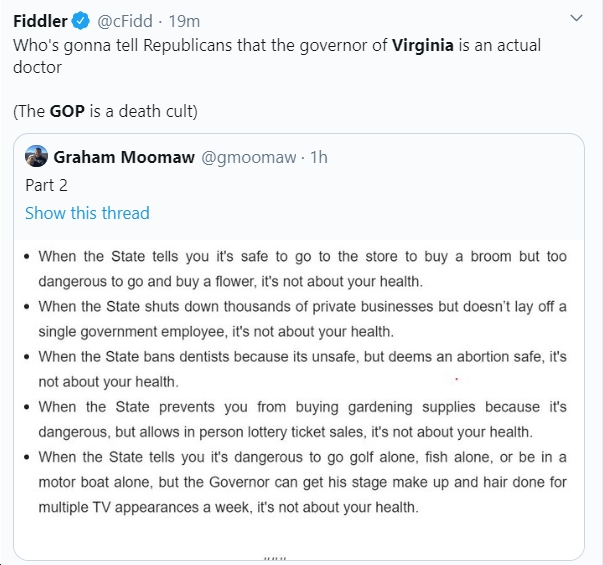Expand the tweet options chevron menu
The height and width of the screenshot is (565, 603).
click(576, 18)
